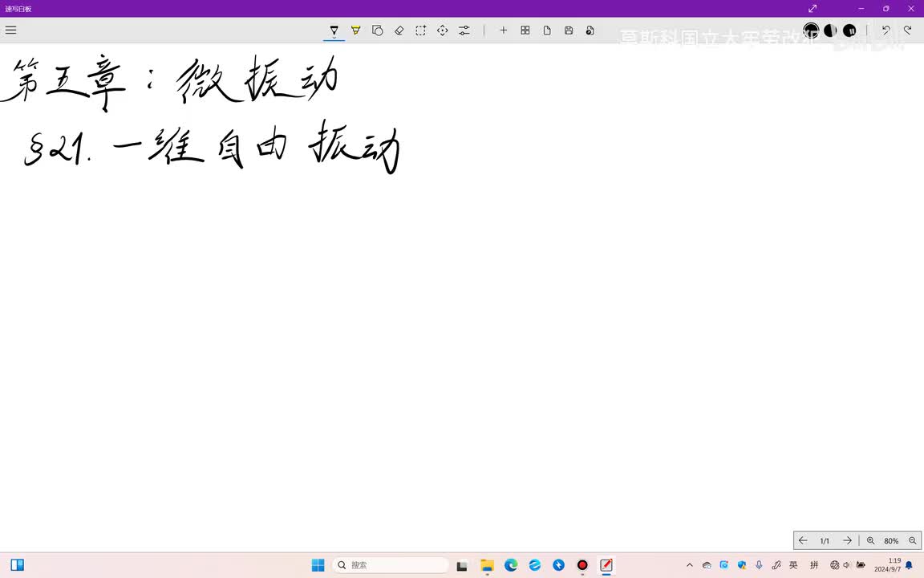Click the 1/1 page indicator
The height and width of the screenshot is (578, 924).
(x=825, y=541)
